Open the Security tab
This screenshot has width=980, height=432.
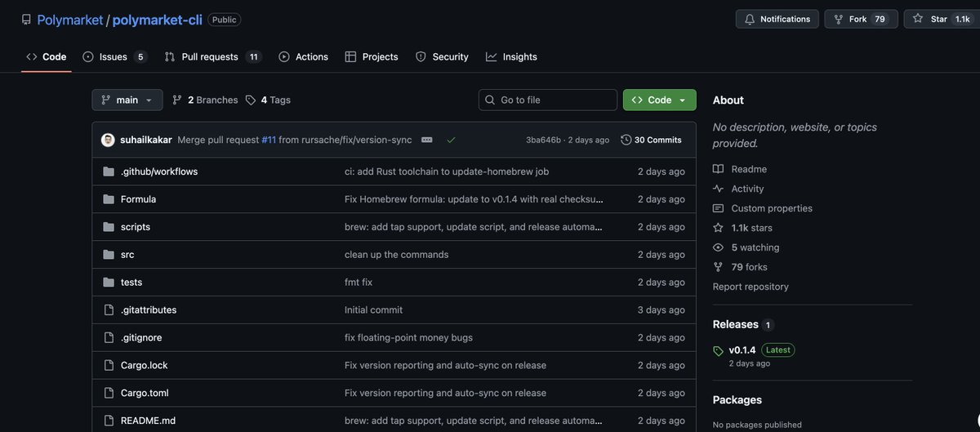(442, 56)
